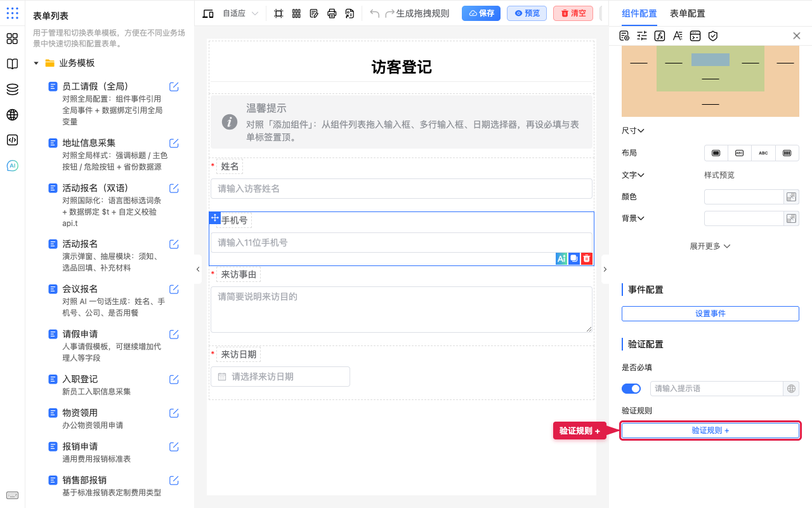Open the AI assistant icon in sidebar

click(x=12, y=166)
